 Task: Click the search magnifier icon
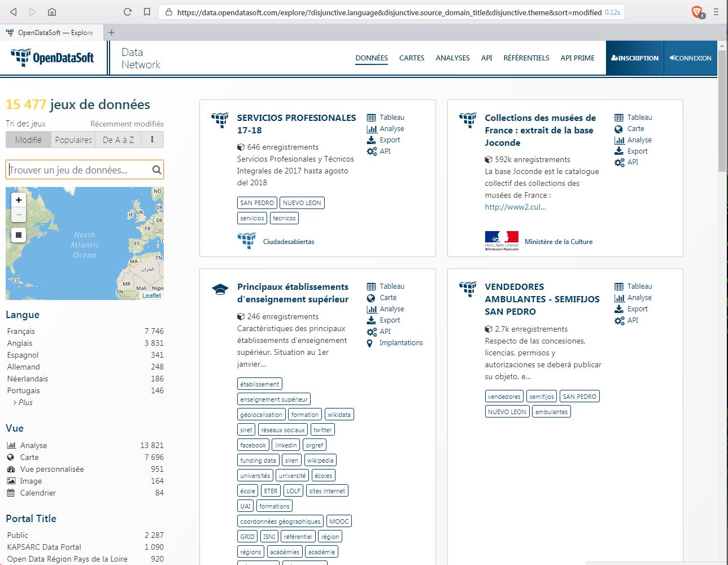pos(156,169)
